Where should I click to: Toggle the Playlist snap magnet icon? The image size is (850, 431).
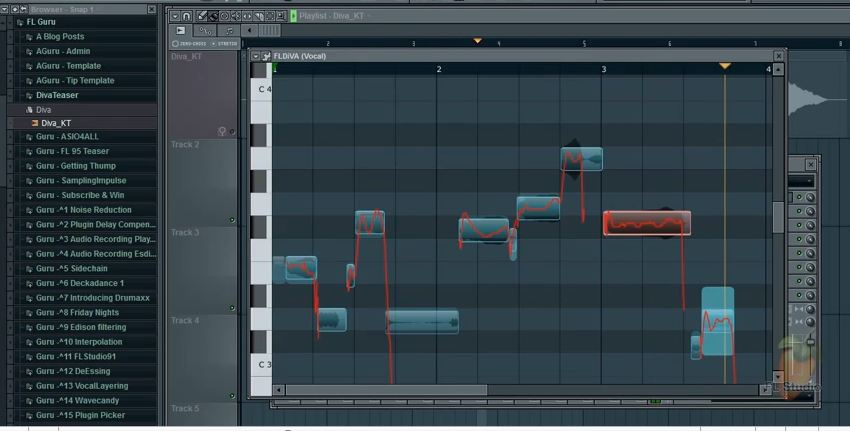click(186, 16)
